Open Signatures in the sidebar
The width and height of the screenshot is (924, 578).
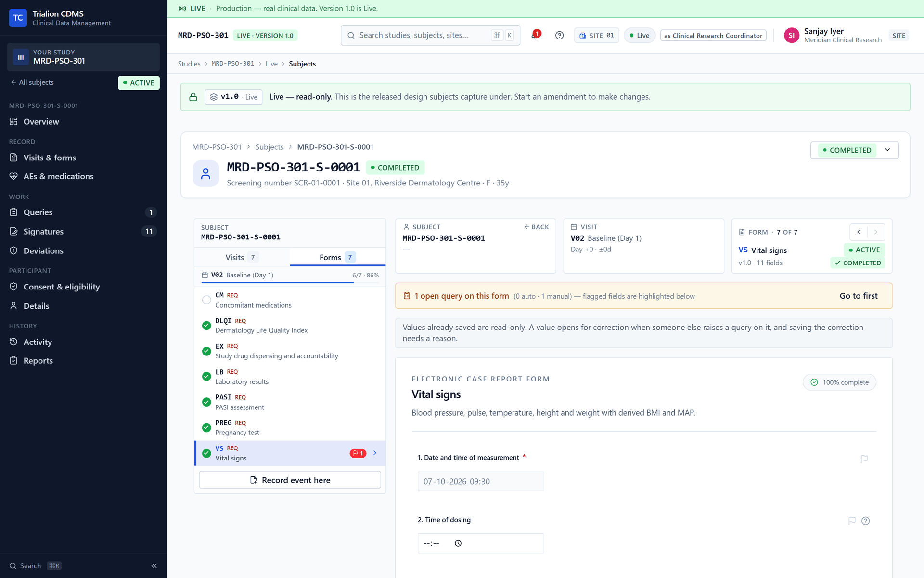[x=83, y=232]
